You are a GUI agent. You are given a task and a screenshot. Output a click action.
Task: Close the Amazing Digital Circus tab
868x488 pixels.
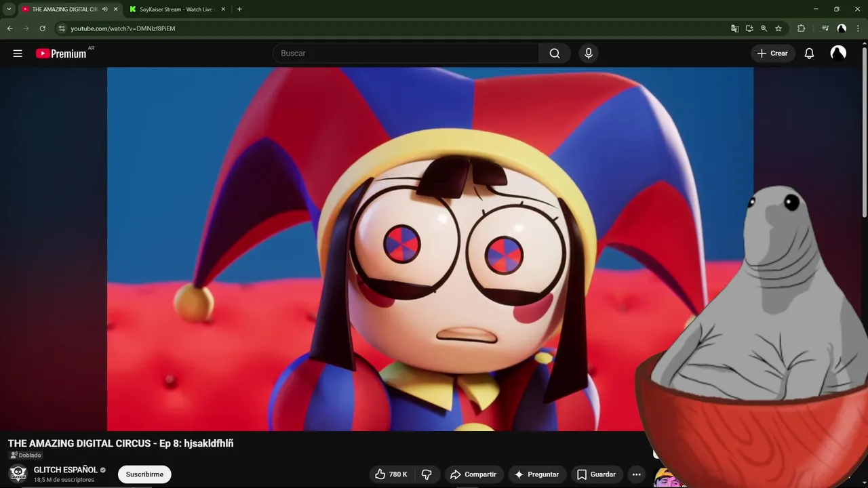point(115,9)
